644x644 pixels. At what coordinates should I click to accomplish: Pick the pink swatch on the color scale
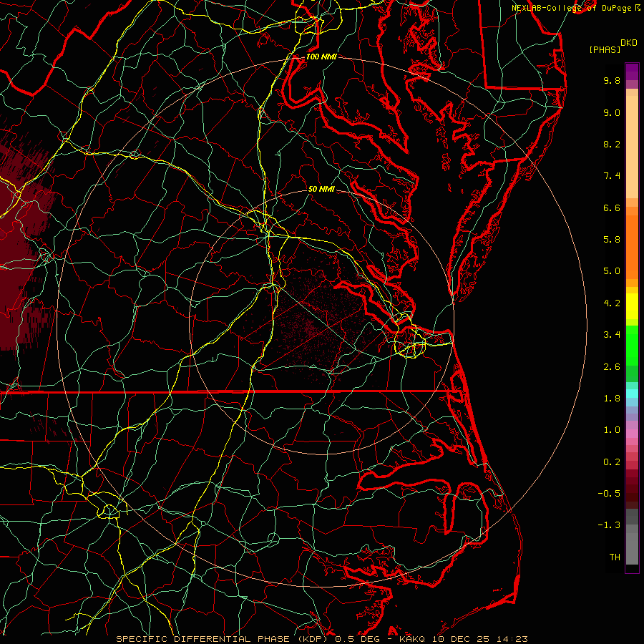632,434
